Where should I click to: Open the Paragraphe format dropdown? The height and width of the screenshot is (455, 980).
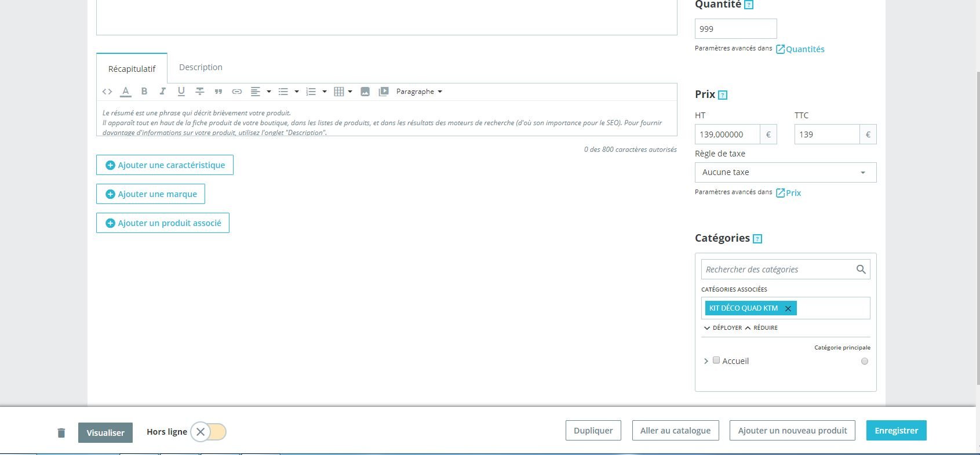[x=419, y=92]
